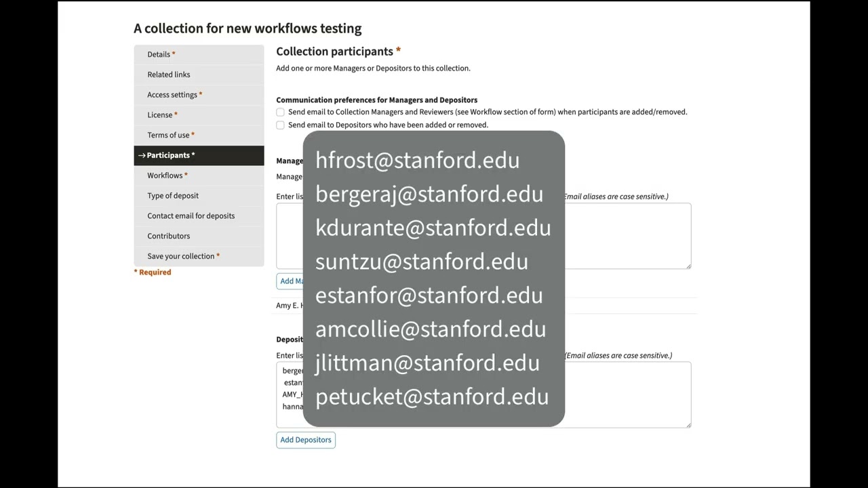Viewport: 868px width, 488px height.
Task: Click jlittman@stanford.edu in the overlay
Action: click(x=428, y=363)
